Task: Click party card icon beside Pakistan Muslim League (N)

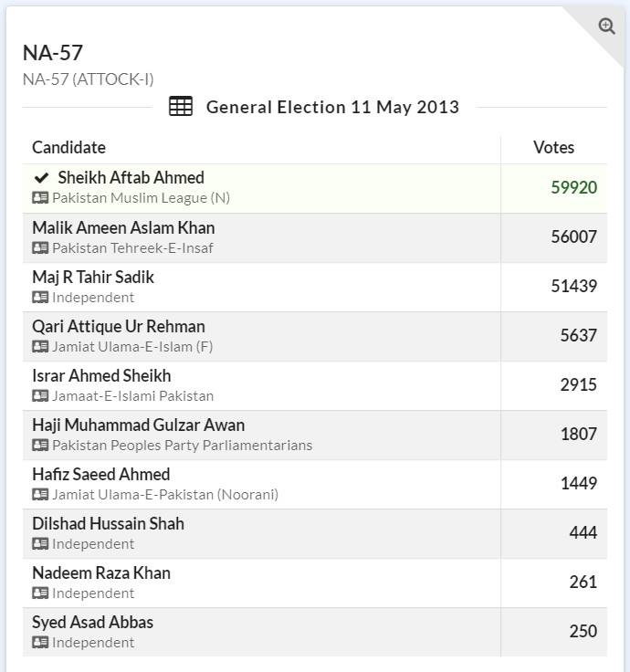Action: tap(40, 198)
